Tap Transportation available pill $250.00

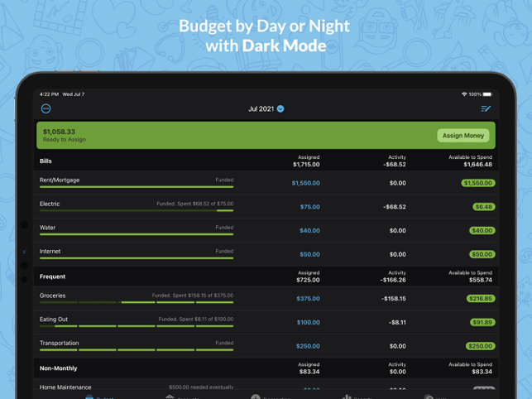click(481, 346)
